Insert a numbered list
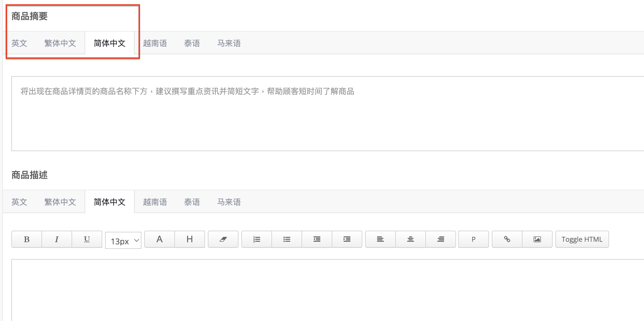Screen dimensions: 644x321 pos(257,239)
